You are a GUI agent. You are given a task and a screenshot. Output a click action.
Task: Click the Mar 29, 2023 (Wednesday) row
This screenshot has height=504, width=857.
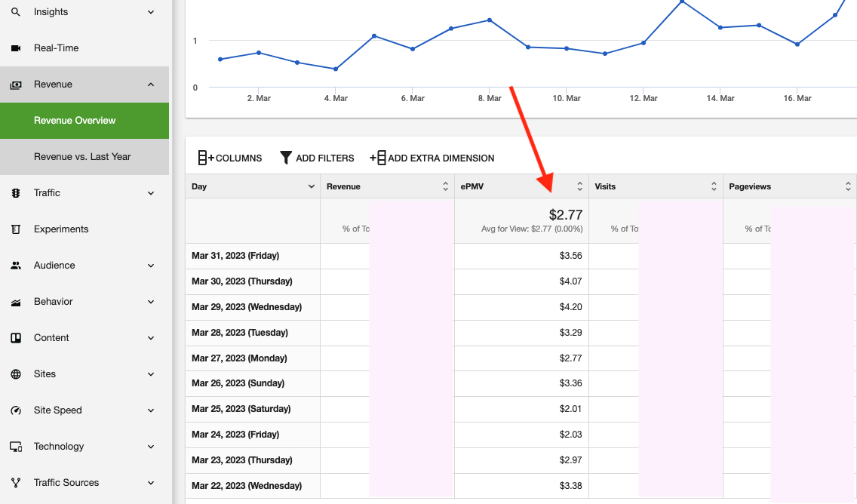tap(521, 307)
